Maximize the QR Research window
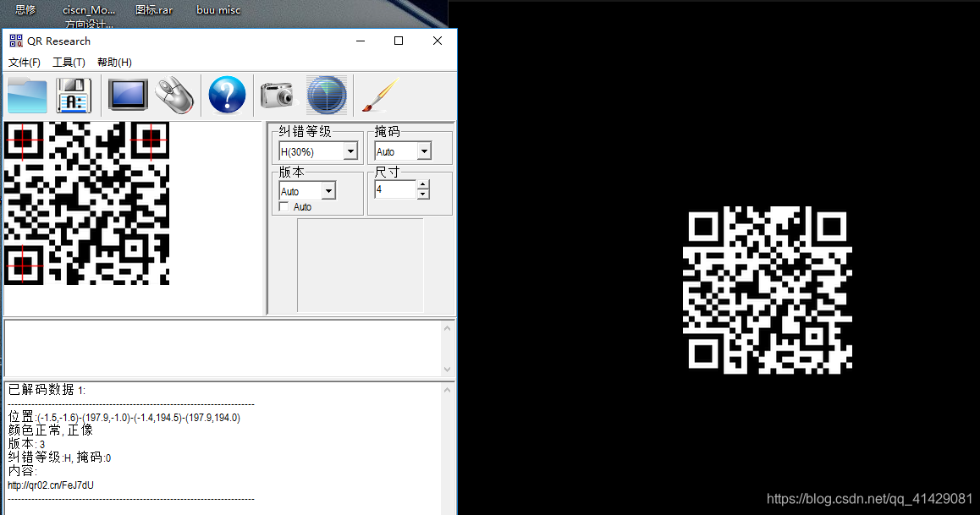The width and height of the screenshot is (980, 515). [x=398, y=41]
